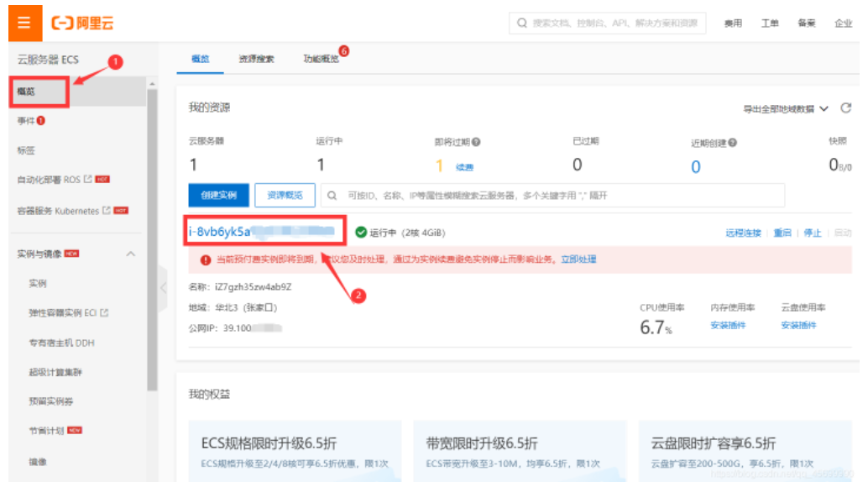Image resolution: width=868 pixels, height=482 pixels.
Task: Click the help icon next to 近期创建
Action: click(732, 143)
